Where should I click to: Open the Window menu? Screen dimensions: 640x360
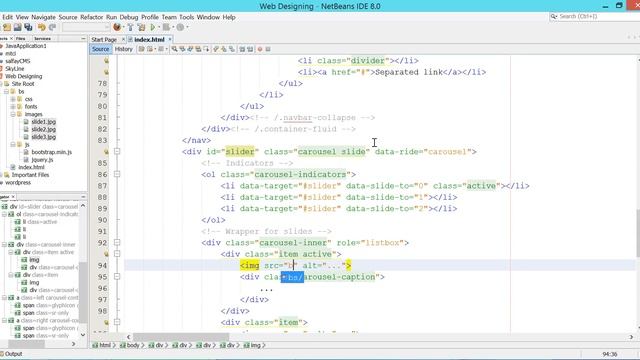208,17
